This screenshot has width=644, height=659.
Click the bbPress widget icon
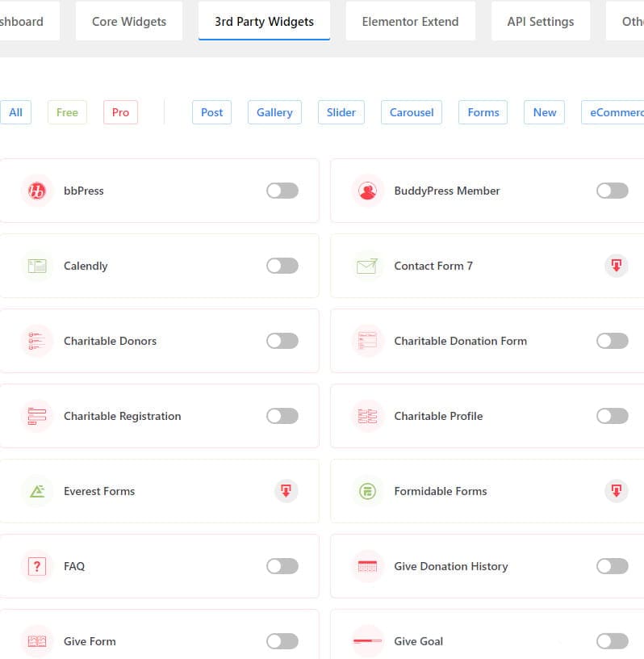(x=37, y=191)
